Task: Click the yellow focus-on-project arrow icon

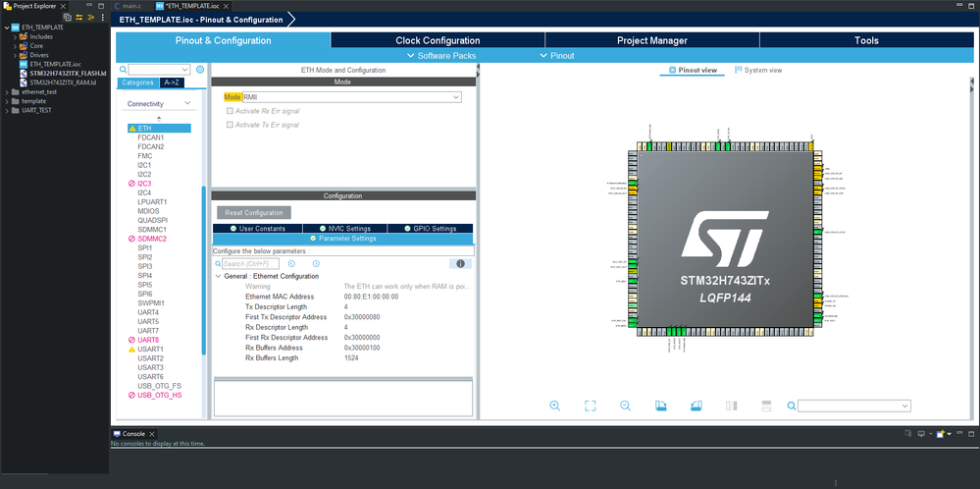Action: point(90,17)
